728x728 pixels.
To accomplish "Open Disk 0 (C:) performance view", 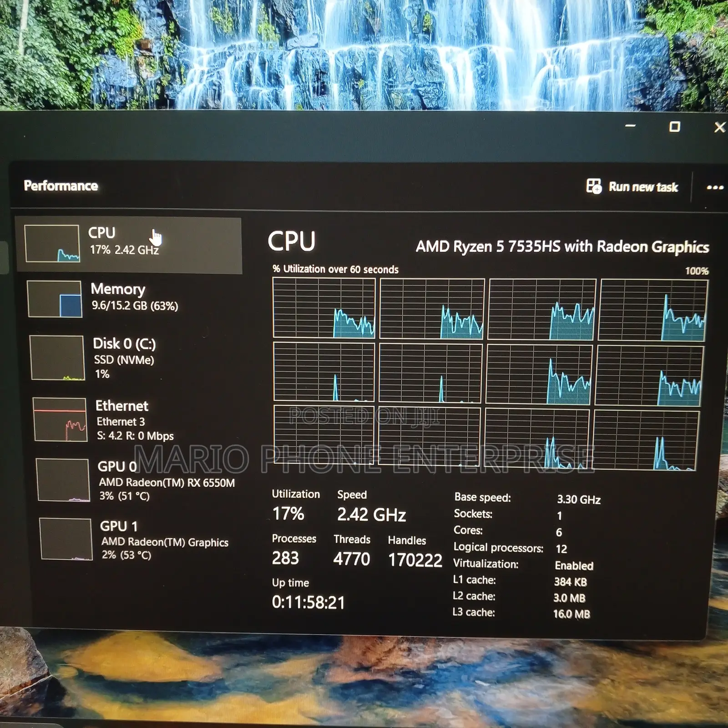I will click(x=131, y=358).
